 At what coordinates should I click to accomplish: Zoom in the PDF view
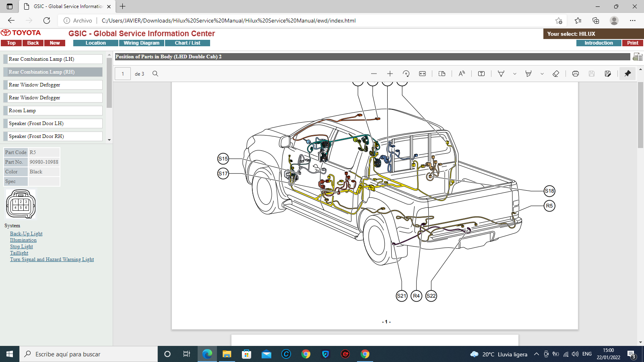coord(390,74)
